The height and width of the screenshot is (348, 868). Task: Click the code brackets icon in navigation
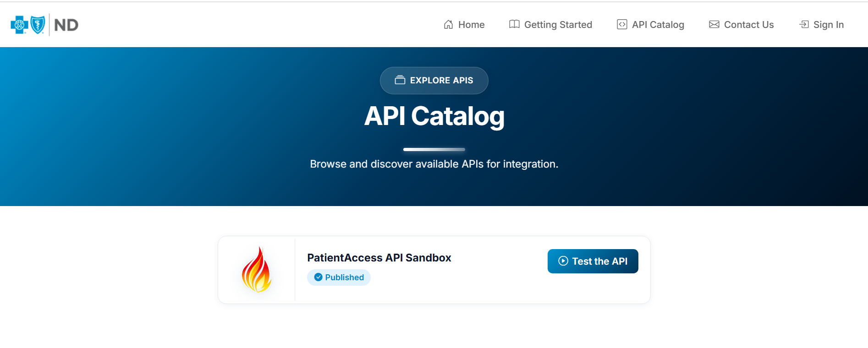(x=622, y=25)
